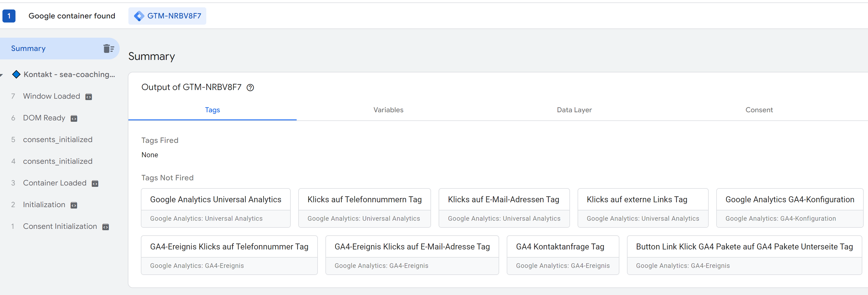Open Google Analytics GA4-Konfiguration tag card

(x=790, y=208)
